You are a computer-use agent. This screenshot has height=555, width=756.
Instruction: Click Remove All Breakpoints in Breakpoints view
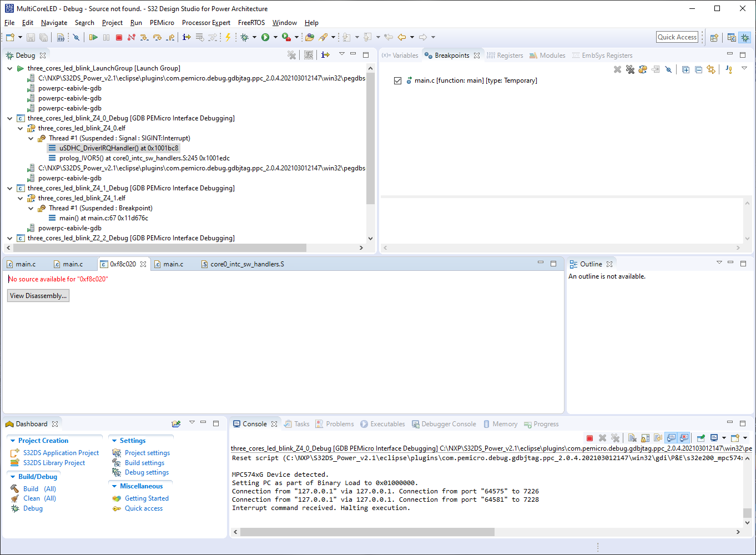[630, 69]
